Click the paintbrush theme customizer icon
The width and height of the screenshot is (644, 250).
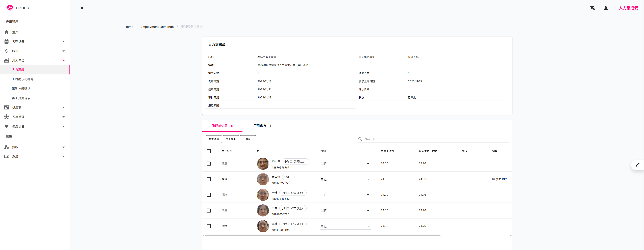click(637, 165)
